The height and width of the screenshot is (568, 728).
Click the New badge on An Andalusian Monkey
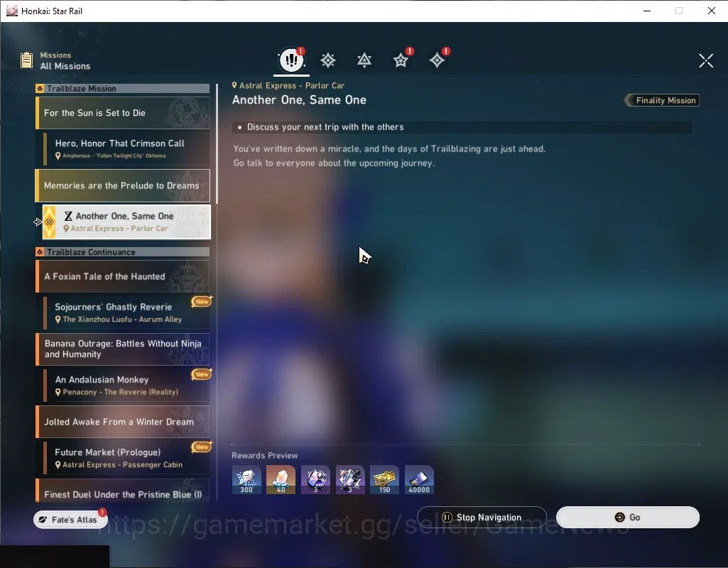[x=202, y=374]
